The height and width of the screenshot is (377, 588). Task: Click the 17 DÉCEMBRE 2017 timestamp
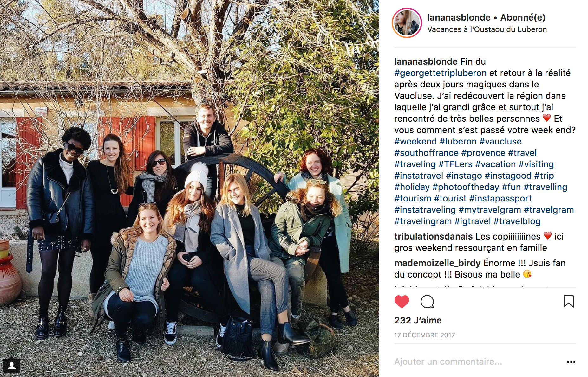click(424, 335)
